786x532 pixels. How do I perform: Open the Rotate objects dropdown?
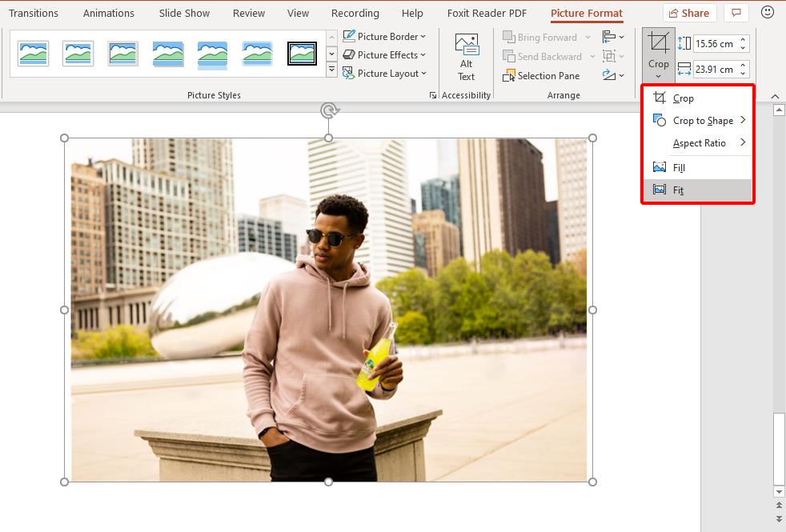click(613, 75)
